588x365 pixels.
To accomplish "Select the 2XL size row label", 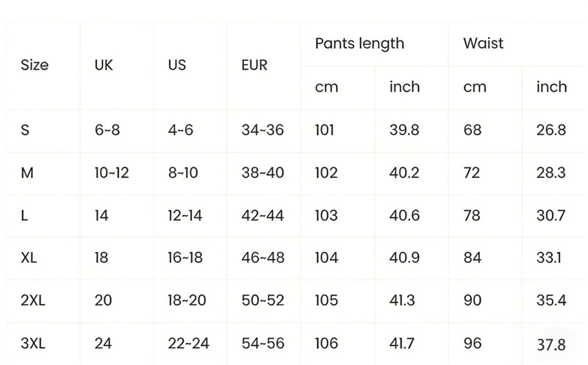I will [34, 300].
